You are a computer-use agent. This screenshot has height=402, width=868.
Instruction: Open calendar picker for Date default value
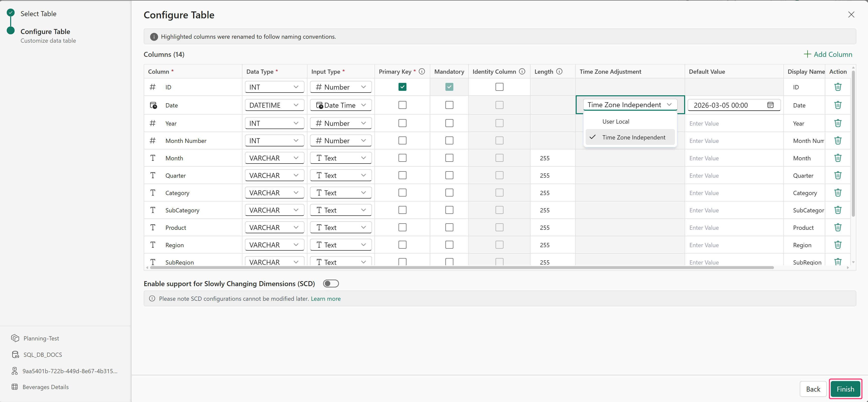(x=770, y=105)
